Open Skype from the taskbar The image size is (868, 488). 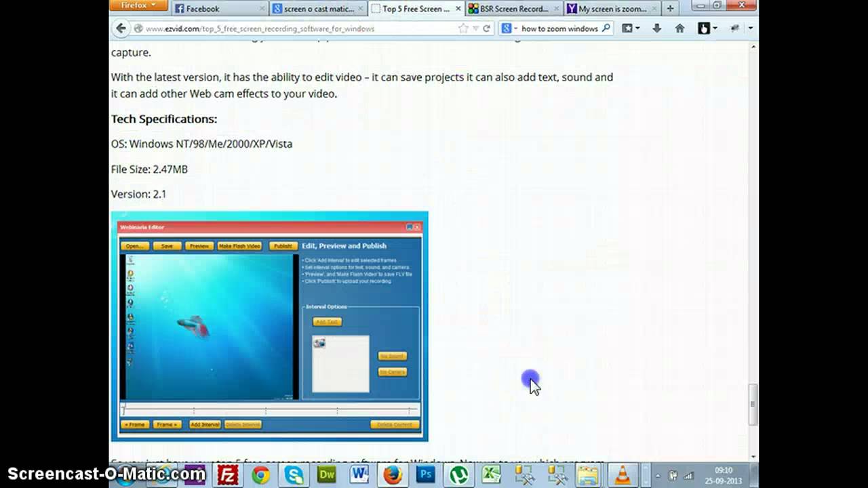tap(294, 475)
